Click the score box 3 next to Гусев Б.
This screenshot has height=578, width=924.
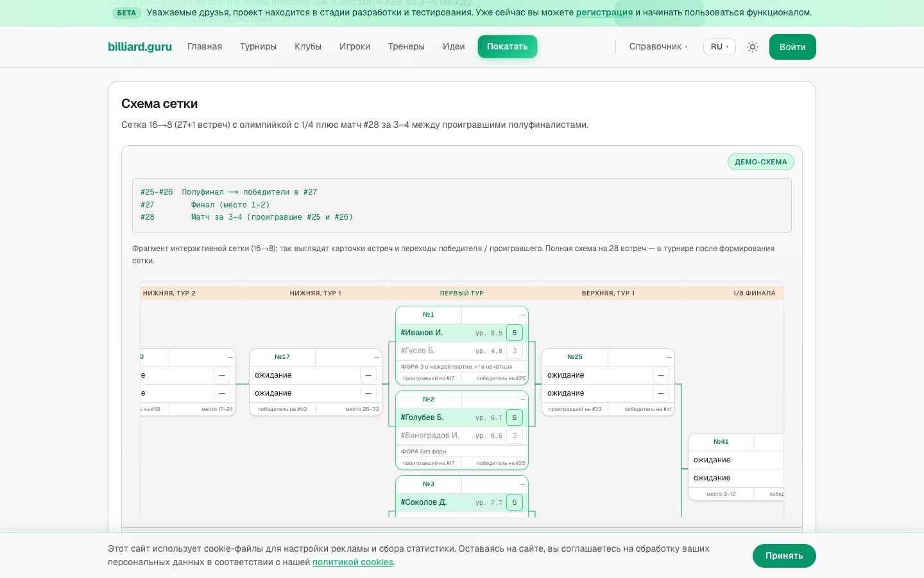(x=515, y=351)
